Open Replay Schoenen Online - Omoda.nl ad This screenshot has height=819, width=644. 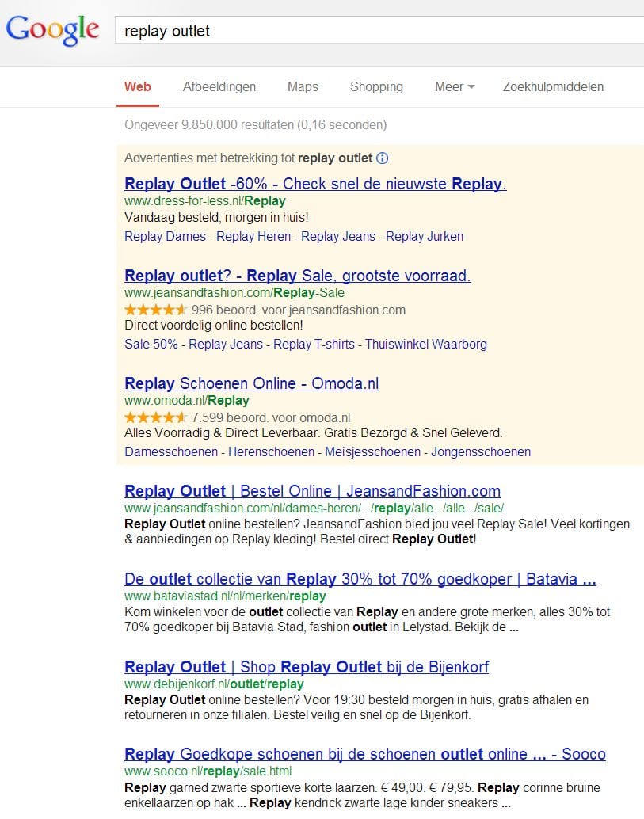coord(251,383)
